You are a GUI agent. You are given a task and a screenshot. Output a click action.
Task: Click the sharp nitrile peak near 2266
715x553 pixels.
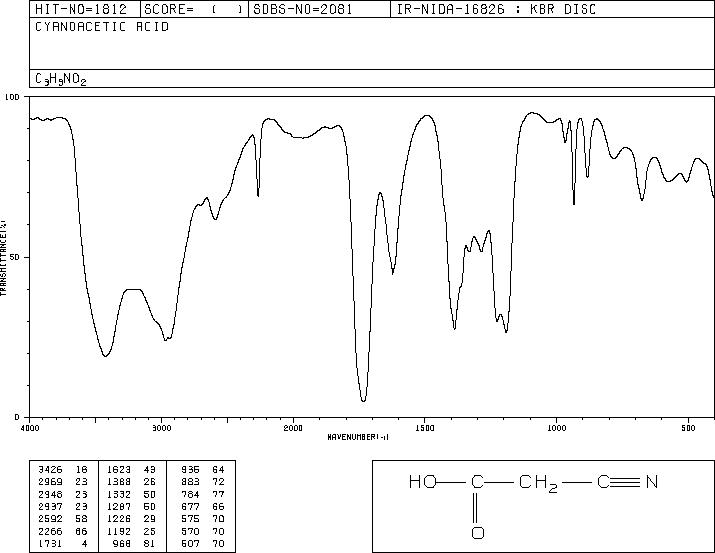[258, 194]
